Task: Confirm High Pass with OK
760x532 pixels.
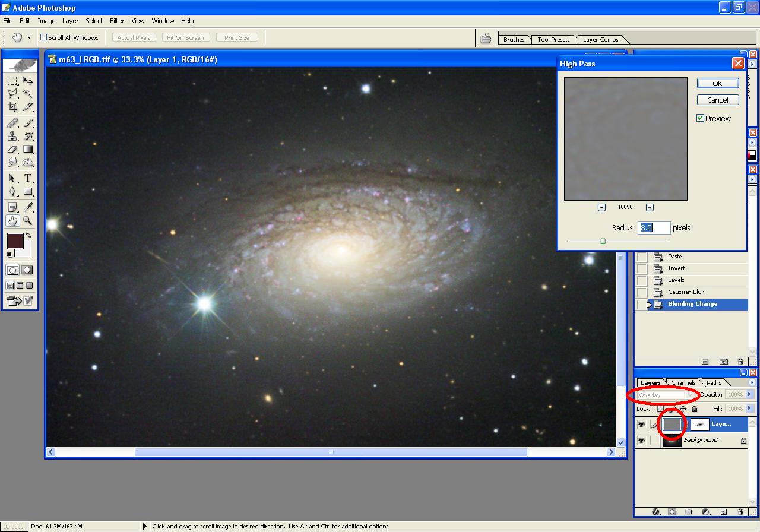Action: coord(717,83)
